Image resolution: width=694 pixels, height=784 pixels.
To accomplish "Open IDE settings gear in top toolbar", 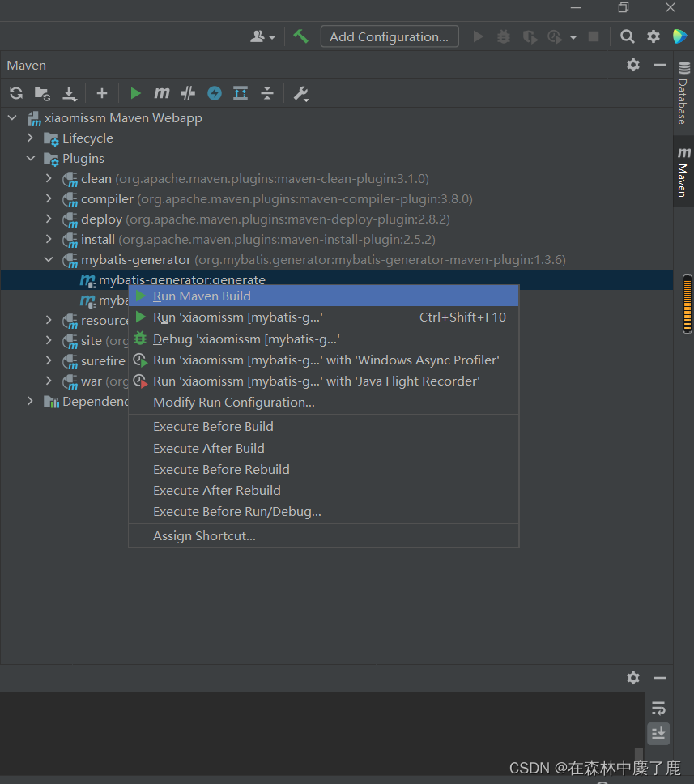I will point(653,36).
